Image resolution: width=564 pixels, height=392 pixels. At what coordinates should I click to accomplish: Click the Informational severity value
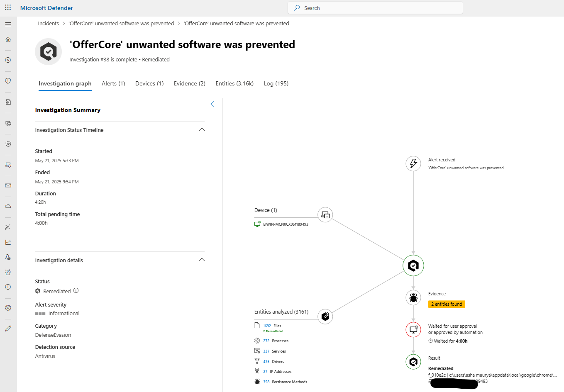tap(64, 314)
